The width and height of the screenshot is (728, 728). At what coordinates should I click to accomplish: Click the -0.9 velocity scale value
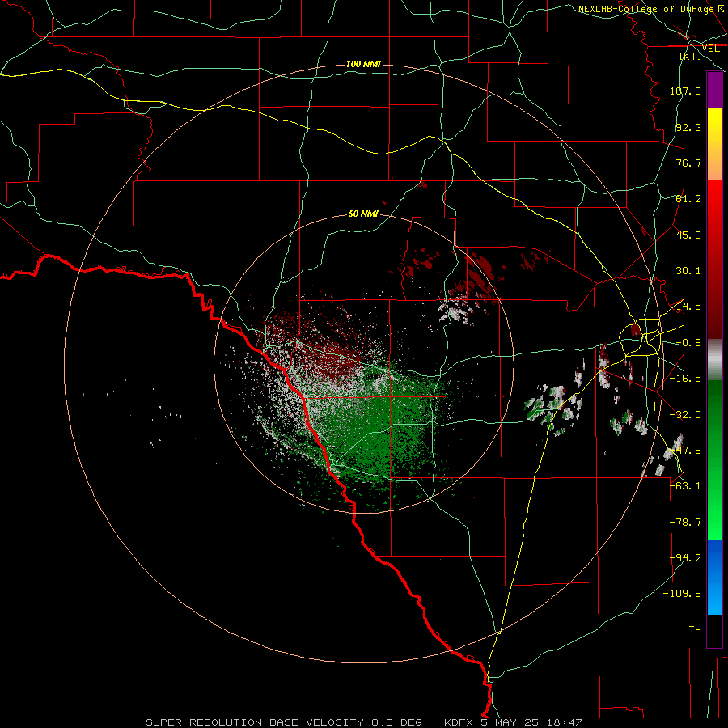click(688, 343)
